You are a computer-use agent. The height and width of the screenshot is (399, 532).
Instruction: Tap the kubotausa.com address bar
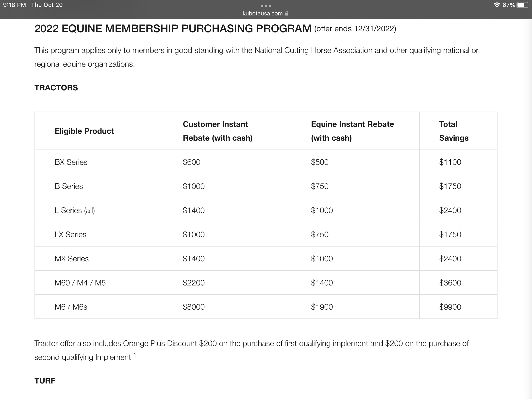click(266, 13)
